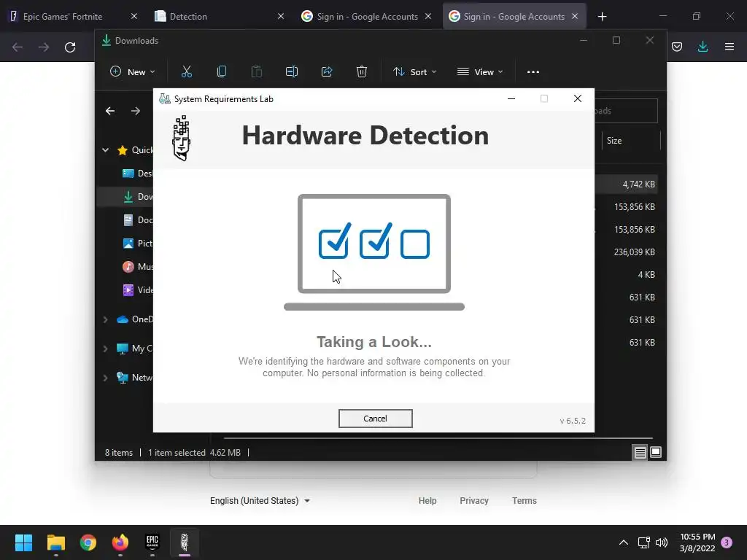747x560 pixels.
Task: Open a new browser tab
Action: pos(602,17)
